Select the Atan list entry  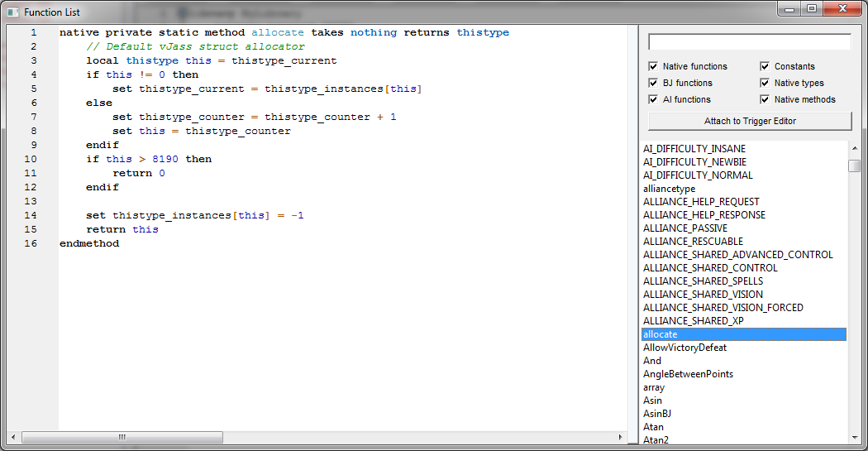coord(743,427)
